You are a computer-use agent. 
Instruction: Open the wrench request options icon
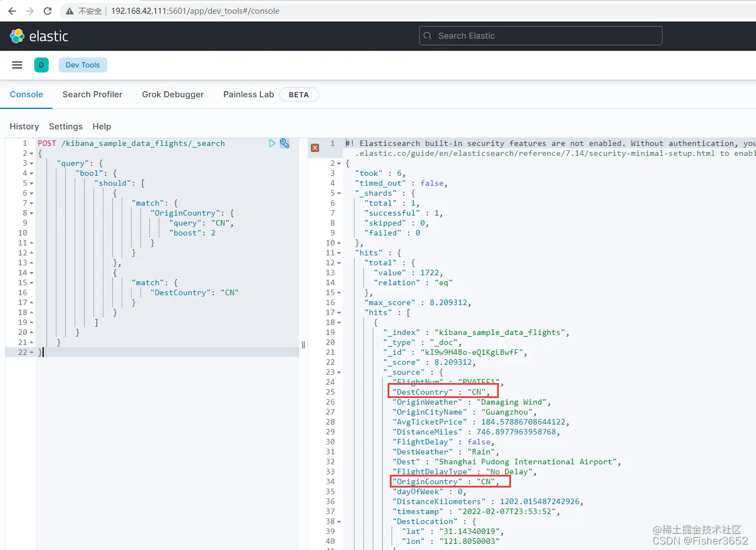click(x=285, y=143)
